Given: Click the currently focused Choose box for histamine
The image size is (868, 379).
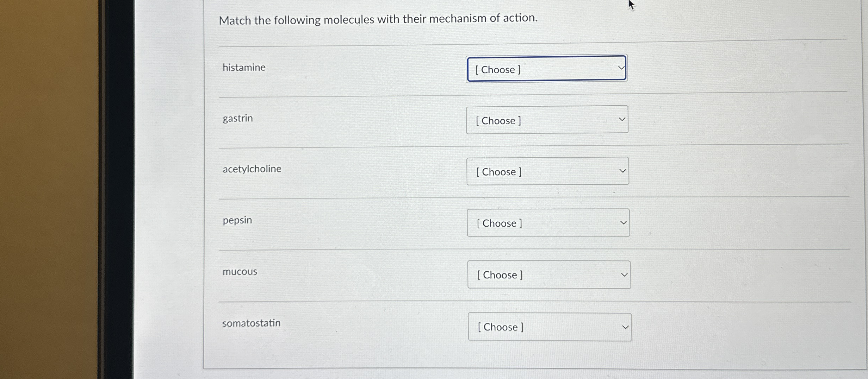Looking at the screenshot, I should coord(546,69).
